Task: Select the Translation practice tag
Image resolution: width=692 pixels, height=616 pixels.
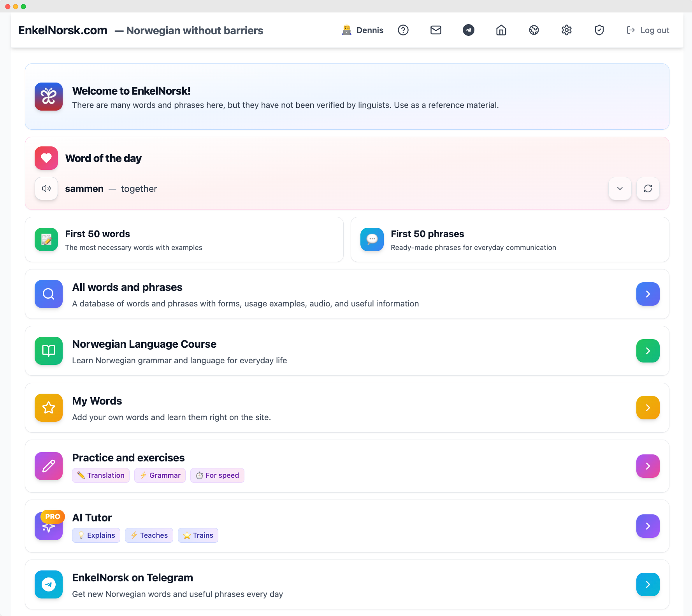Action: (x=101, y=475)
